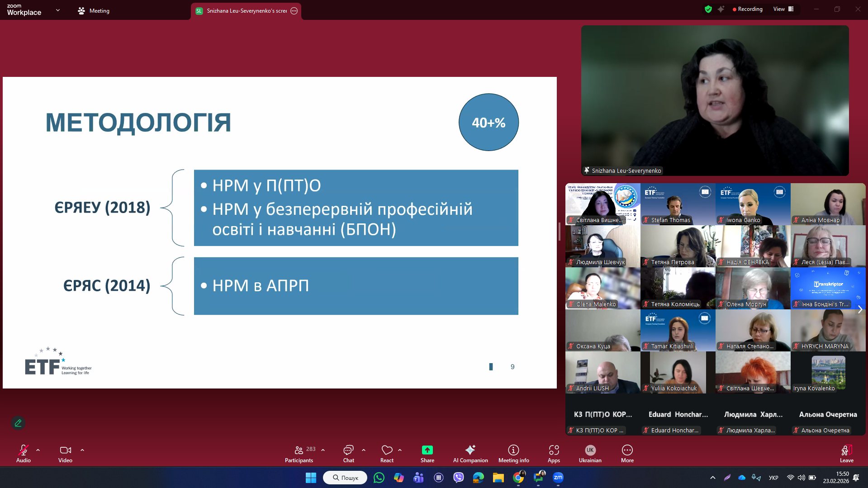
Task: Click the annotation pencil icon
Action: click(x=18, y=423)
